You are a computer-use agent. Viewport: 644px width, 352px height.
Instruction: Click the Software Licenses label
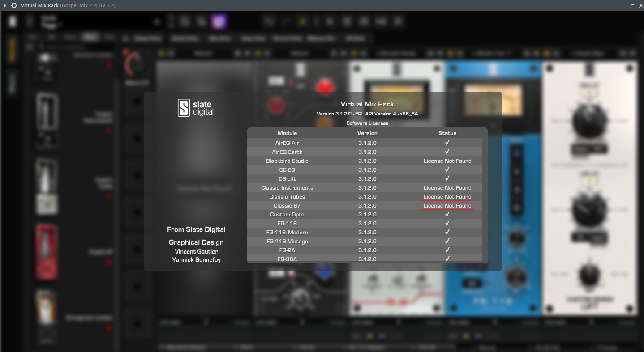click(367, 123)
